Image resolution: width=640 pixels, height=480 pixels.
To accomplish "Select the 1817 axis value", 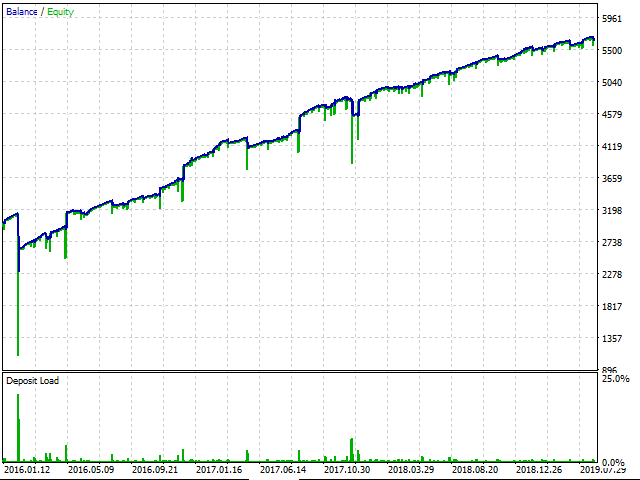I will pyautogui.click(x=612, y=307).
